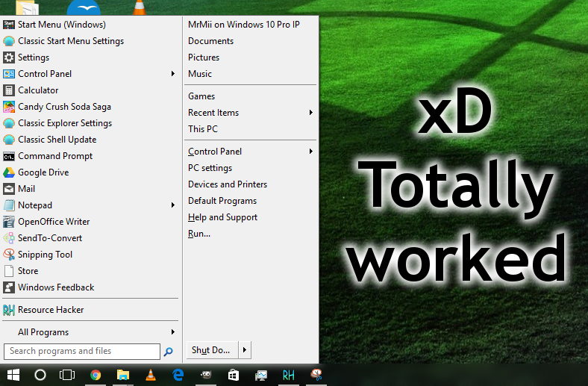Launch Google Chrome from taskbar
This screenshot has height=386, width=588.
(x=96, y=375)
